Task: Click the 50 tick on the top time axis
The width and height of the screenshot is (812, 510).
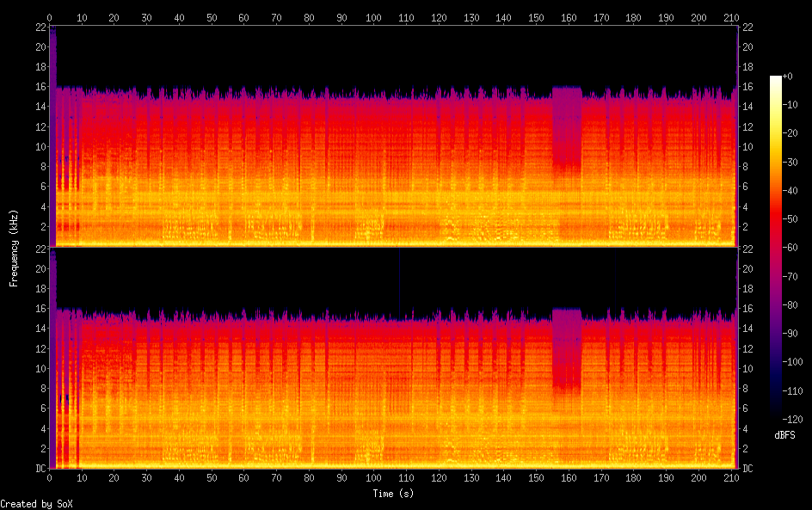Action: pyautogui.click(x=212, y=17)
